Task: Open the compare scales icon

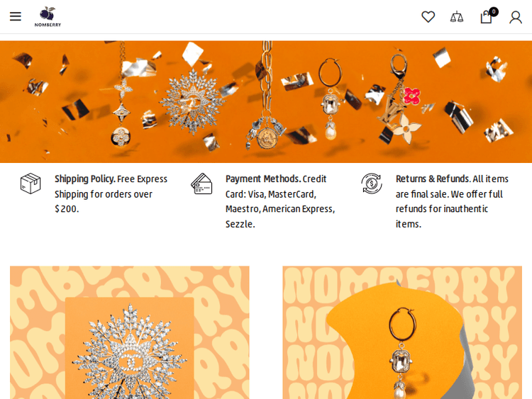Action: click(x=457, y=17)
